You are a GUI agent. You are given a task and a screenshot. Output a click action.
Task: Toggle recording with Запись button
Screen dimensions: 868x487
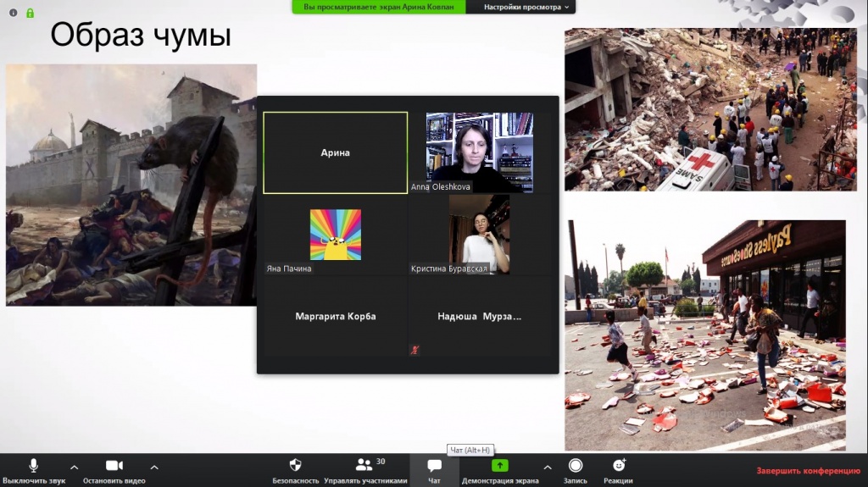(576, 470)
